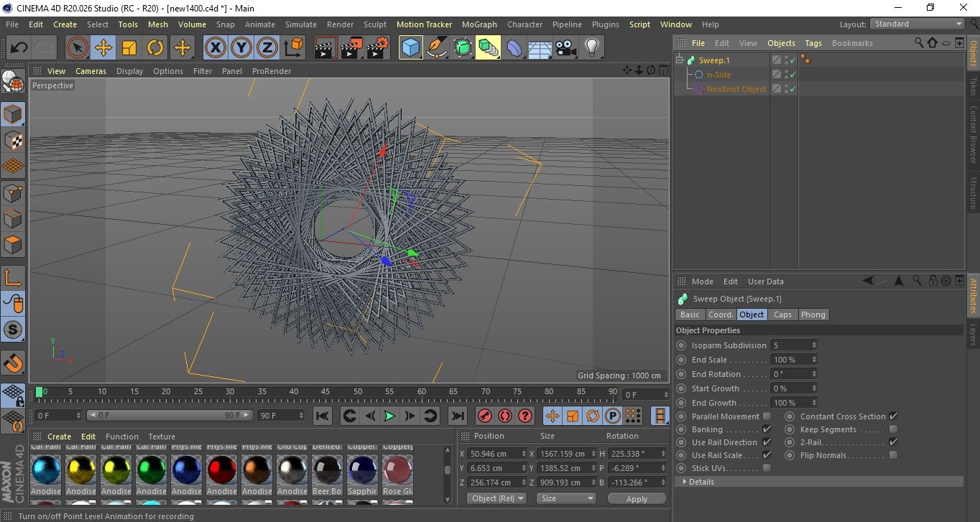The image size is (980, 522).
Task: Select the Live Selection tool
Action: [x=78, y=48]
